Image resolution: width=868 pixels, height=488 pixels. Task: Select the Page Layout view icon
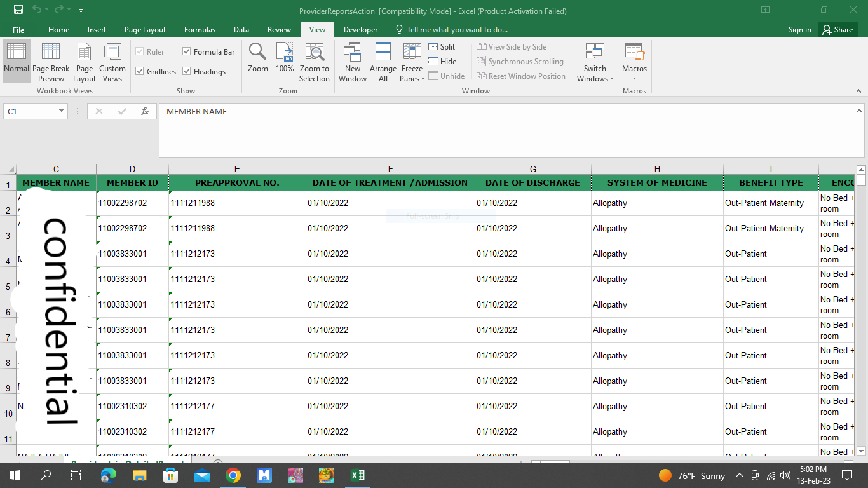point(84,62)
